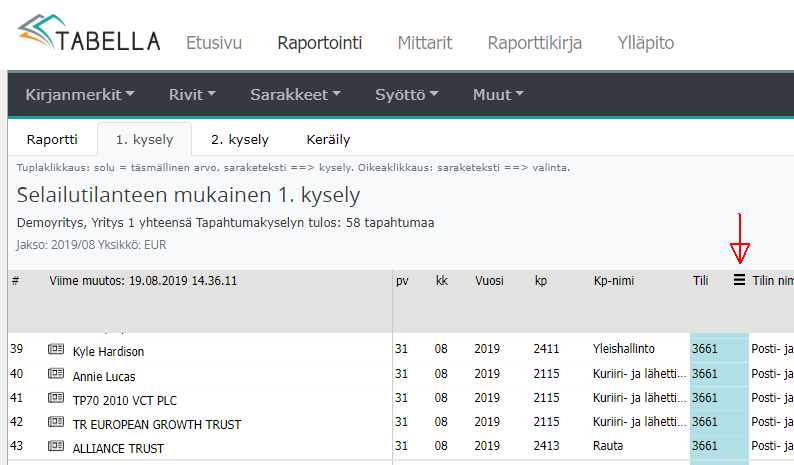Viewport: 794px width, 465px height.
Task: Go to Etusivu in top navigation
Action: coord(214,43)
